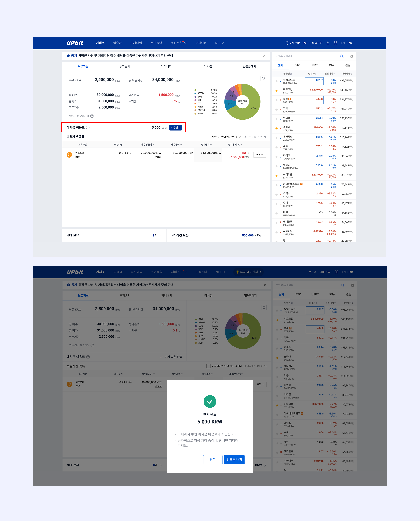Image resolution: width=420 pixels, height=521 pixels.
Task: Click the refresh icon above pie chart in lower screen
Action: tap(264, 307)
